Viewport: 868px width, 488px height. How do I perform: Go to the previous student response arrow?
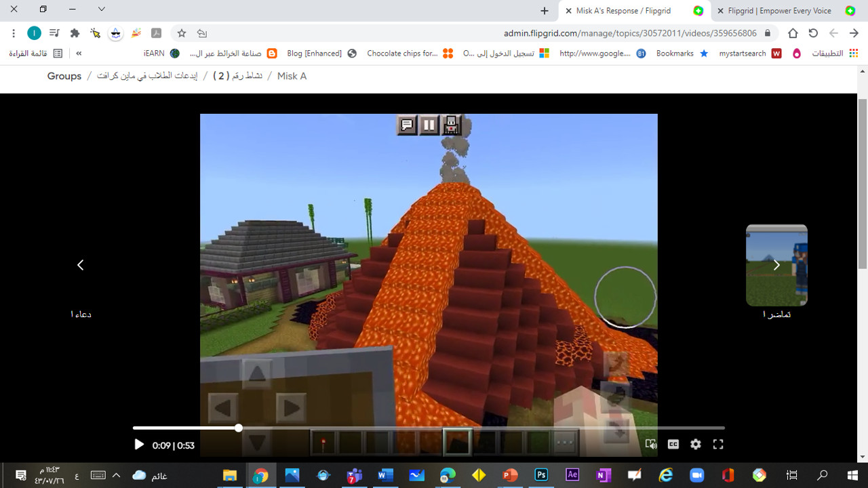pyautogui.click(x=80, y=265)
